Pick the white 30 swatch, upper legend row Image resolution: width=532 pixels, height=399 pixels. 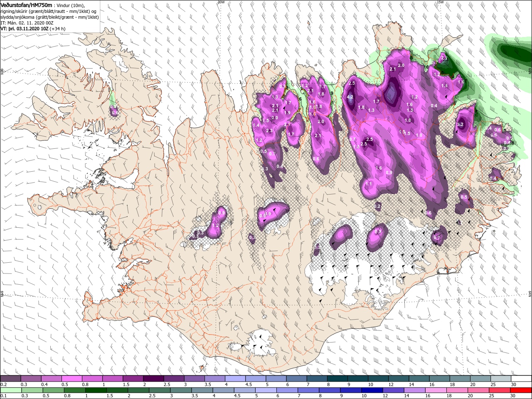pyautogui.click(x=521, y=379)
